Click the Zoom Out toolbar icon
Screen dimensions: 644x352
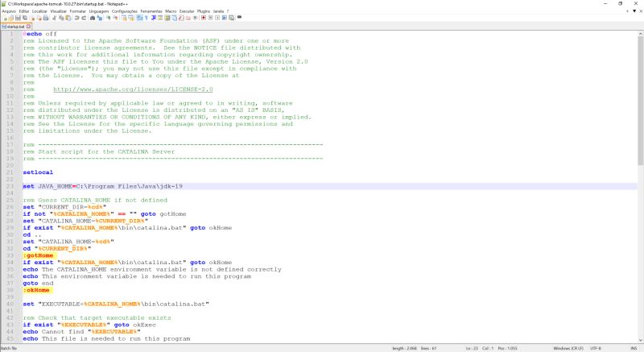point(116,18)
